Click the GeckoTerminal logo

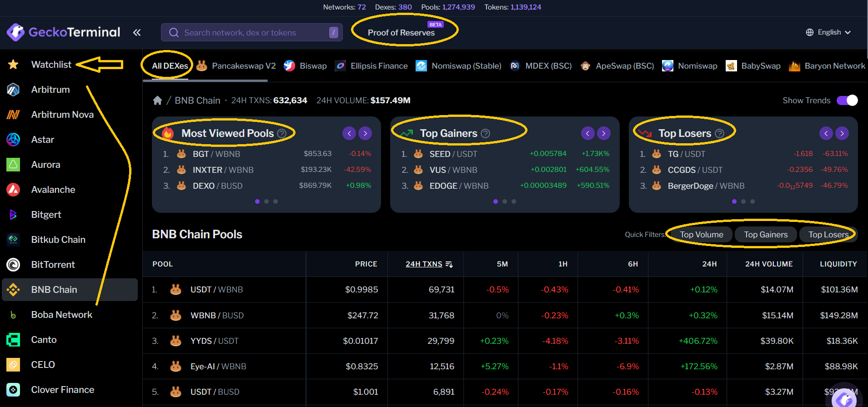(63, 32)
